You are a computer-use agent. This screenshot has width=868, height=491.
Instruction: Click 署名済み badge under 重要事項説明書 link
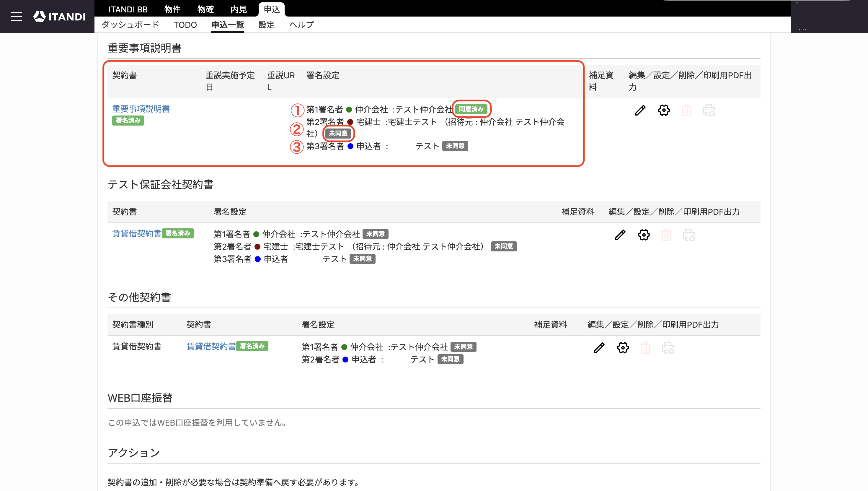tap(128, 121)
